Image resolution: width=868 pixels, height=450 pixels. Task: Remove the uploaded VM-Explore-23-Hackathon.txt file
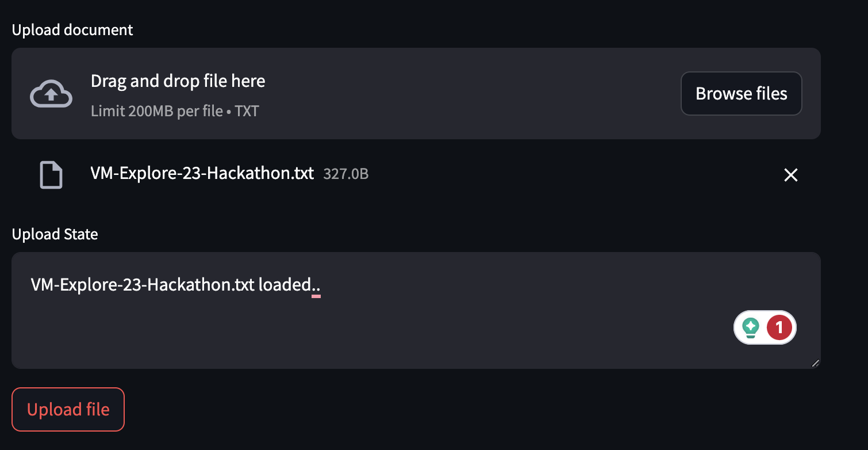tap(791, 175)
